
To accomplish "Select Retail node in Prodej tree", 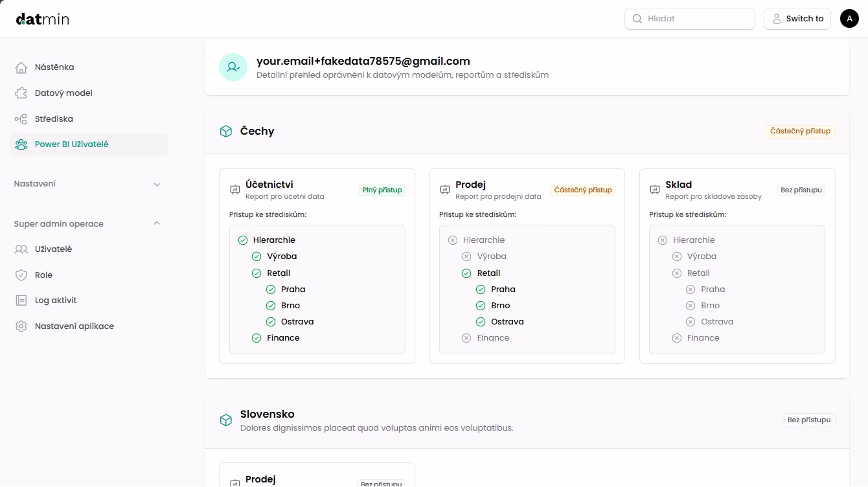I will pos(488,273).
